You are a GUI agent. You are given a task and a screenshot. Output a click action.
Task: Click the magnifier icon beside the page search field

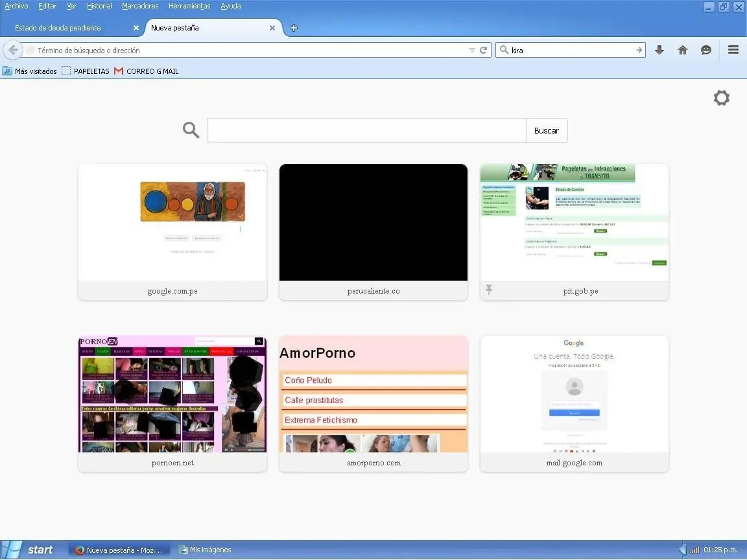click(191, 130)
